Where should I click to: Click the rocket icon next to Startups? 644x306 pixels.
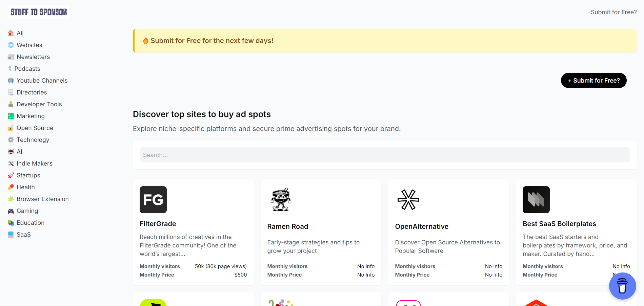(11, 175)
